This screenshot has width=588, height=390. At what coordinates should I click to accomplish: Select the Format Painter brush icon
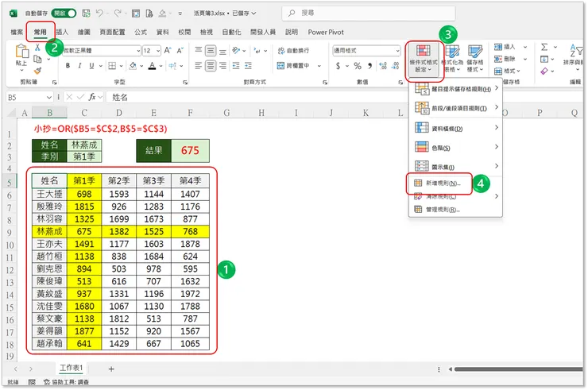(37, 71)
